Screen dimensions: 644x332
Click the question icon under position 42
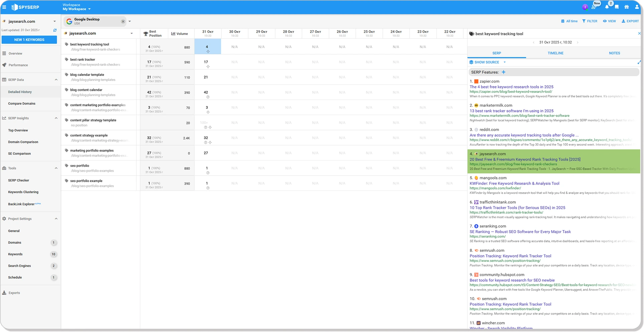pyautogui.click(x=208, y=97)
